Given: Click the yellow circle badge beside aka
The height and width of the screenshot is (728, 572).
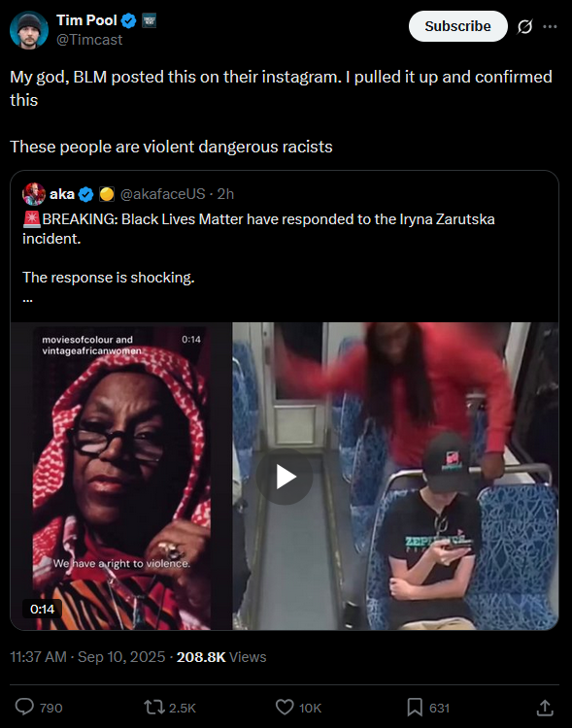Looking at the screenshot, I should click(107, 194).
